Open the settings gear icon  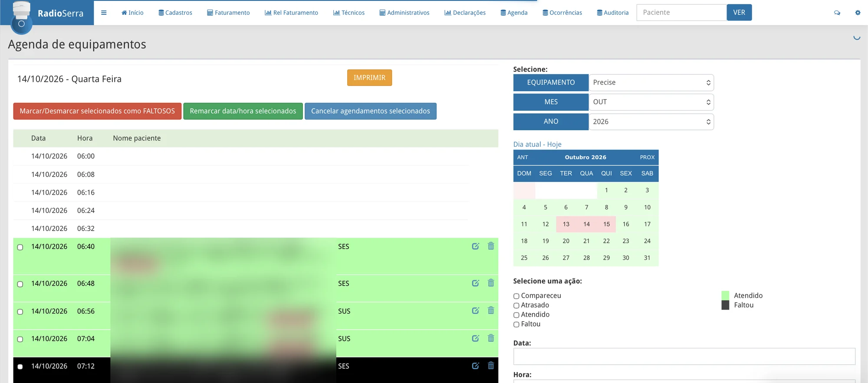point(858,13)
